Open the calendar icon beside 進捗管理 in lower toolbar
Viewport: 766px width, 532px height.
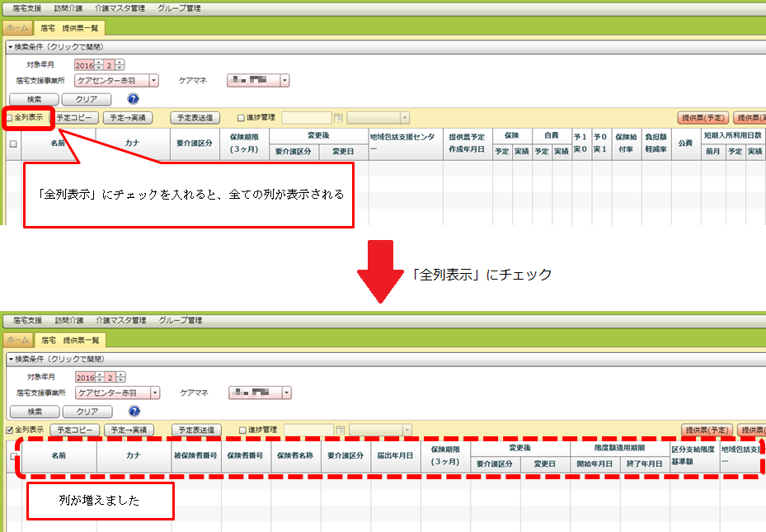tap(341, 430)
